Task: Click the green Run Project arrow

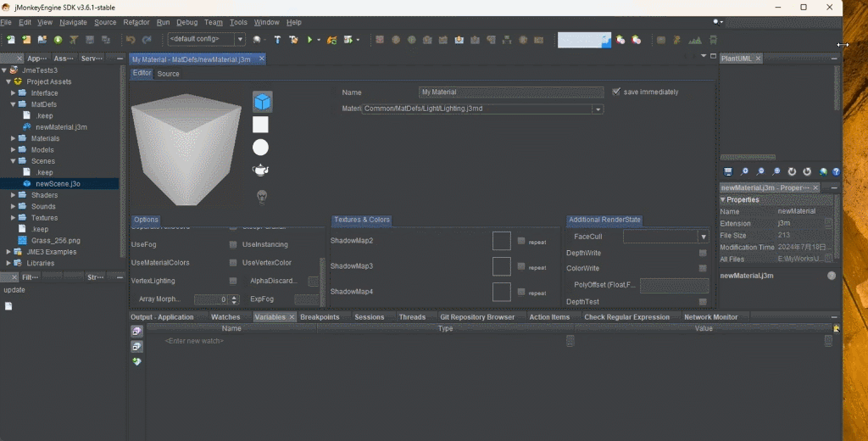Action: point(310,40)
